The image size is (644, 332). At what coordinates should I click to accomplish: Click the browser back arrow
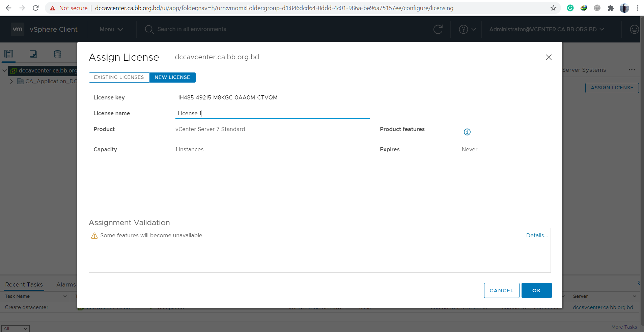(x=9, y=8)
